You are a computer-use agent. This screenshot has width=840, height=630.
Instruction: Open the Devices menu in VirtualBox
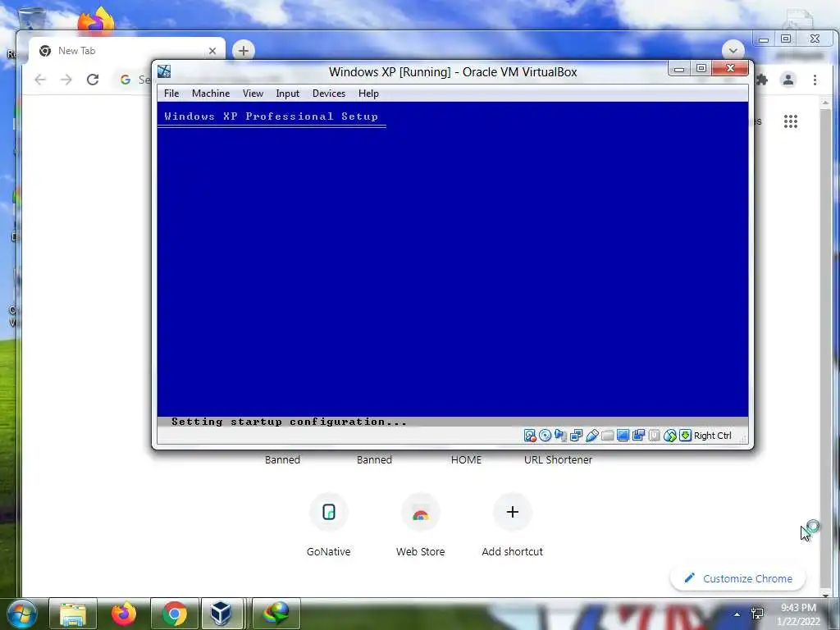tap(329, 94)
